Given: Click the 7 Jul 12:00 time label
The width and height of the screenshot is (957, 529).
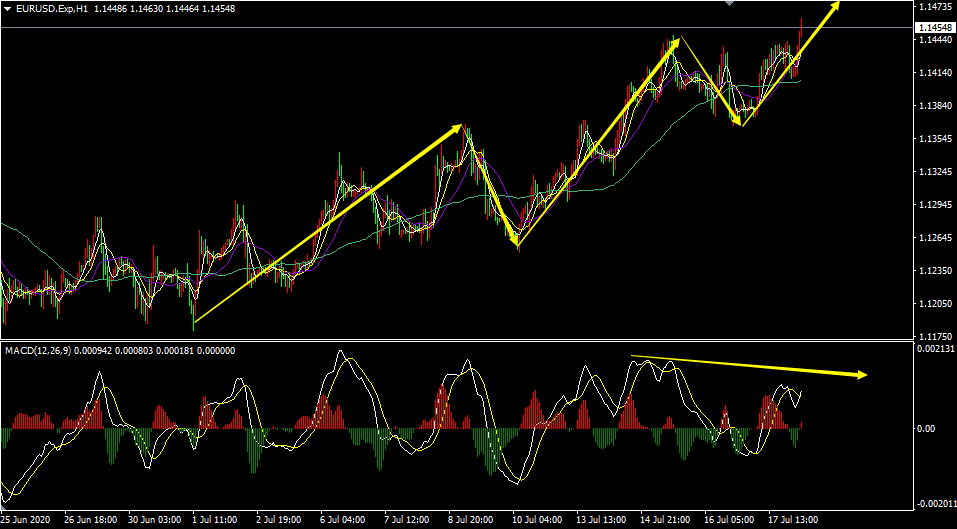Looking at the screenshot, I should pyautogui.click(x=407, y=520).
